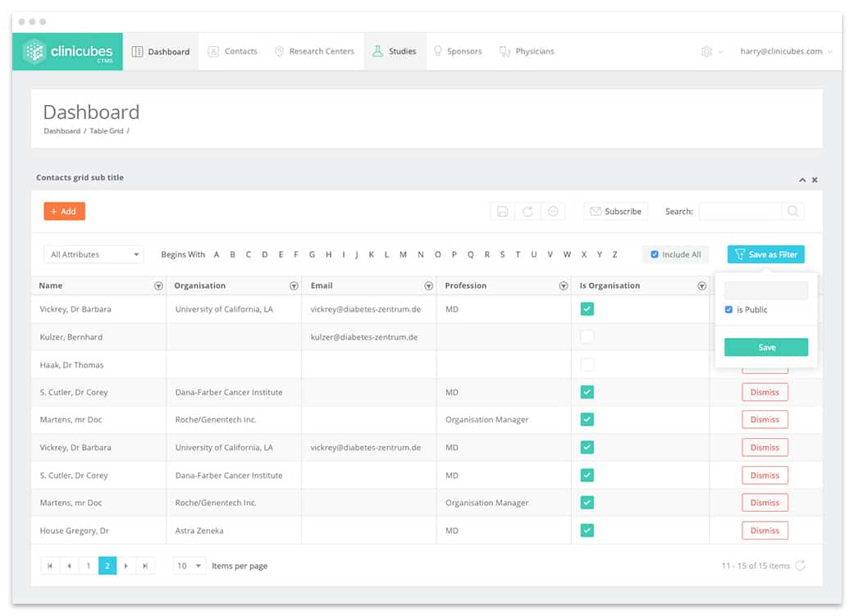Filter names beginning with letter M
Image resolution: width=854 pixels, height=616 pixels.
pyautogui.click(x=403, y=254)
